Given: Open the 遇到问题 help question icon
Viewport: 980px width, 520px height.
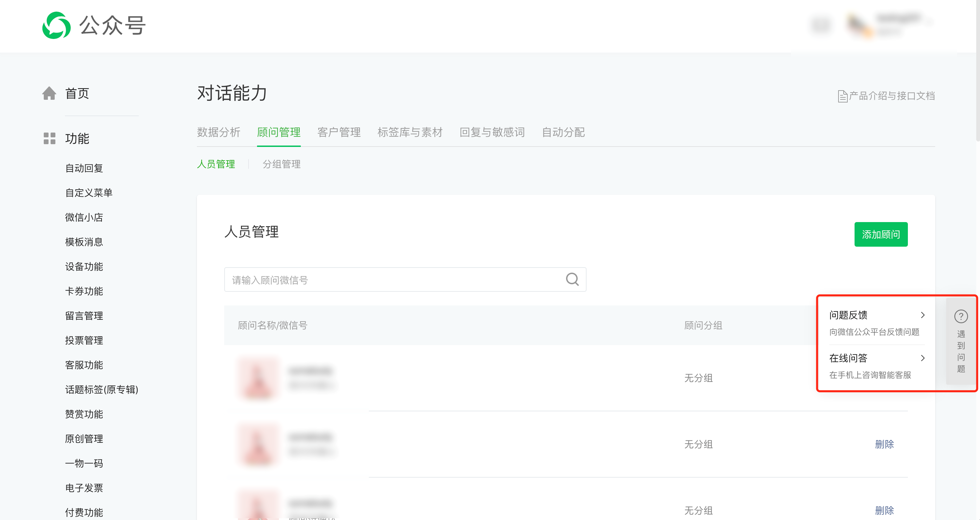Looking at the screenshot, I should click(961, 316).
